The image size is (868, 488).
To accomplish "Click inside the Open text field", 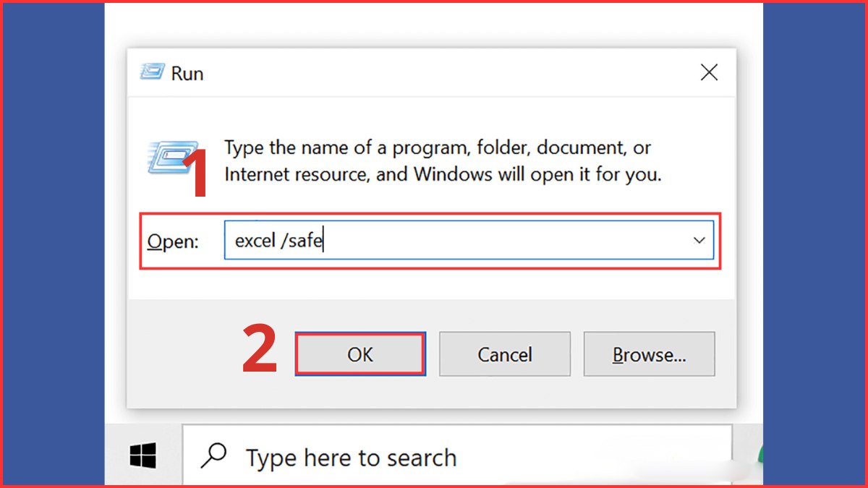I will [x=506, y=241].
